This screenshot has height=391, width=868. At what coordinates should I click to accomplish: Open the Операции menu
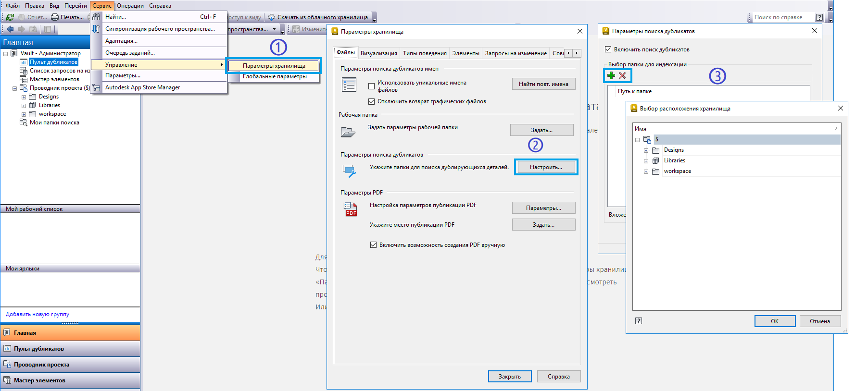130,6
